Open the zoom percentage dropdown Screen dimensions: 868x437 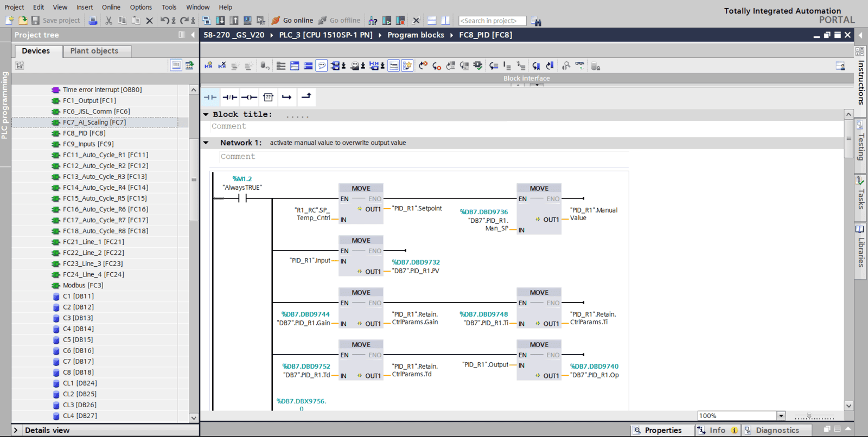click(781, 416)
